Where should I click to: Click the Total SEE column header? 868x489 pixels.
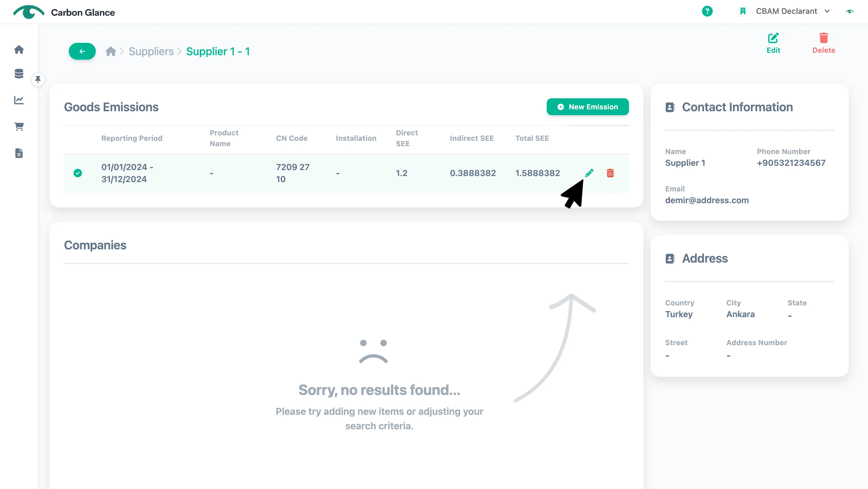[532, 138]
